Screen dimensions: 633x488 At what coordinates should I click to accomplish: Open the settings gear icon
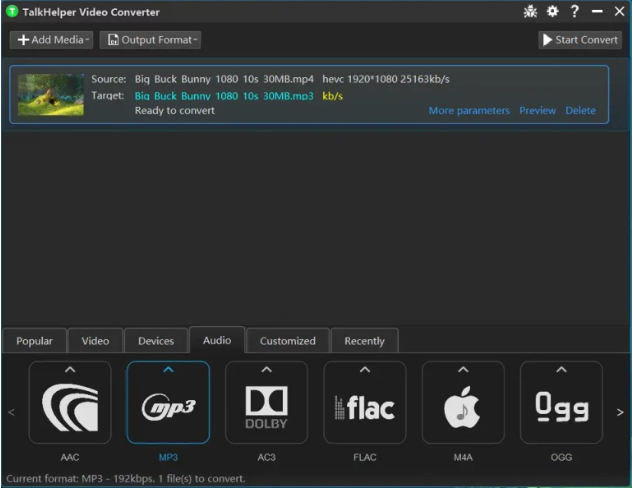tap(552, 11)
